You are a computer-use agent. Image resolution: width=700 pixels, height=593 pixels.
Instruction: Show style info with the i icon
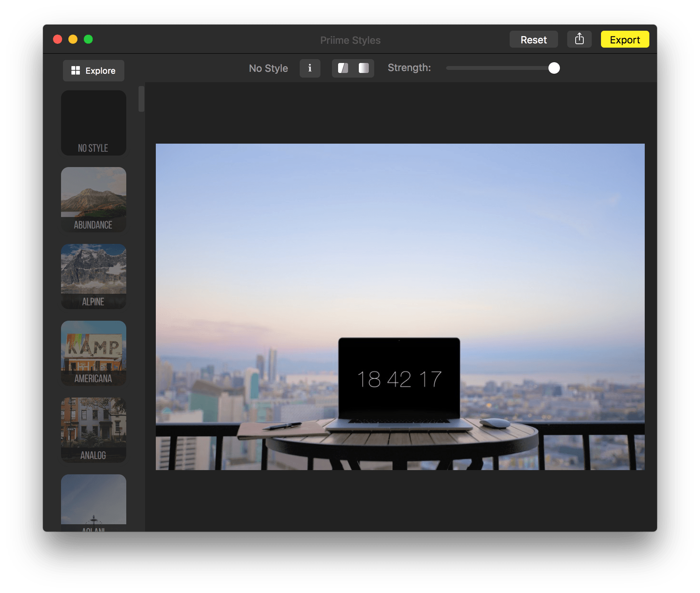click(310, 68)
